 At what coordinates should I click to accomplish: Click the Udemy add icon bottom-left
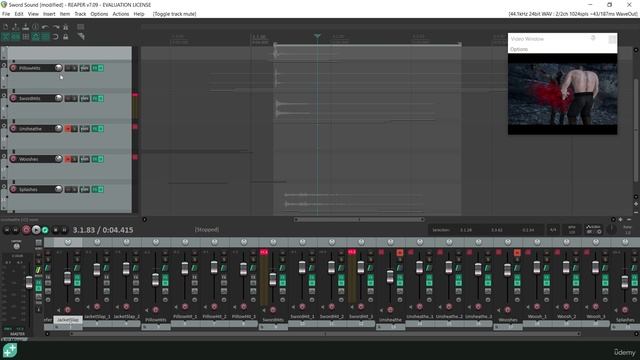(x=10, y=350)
